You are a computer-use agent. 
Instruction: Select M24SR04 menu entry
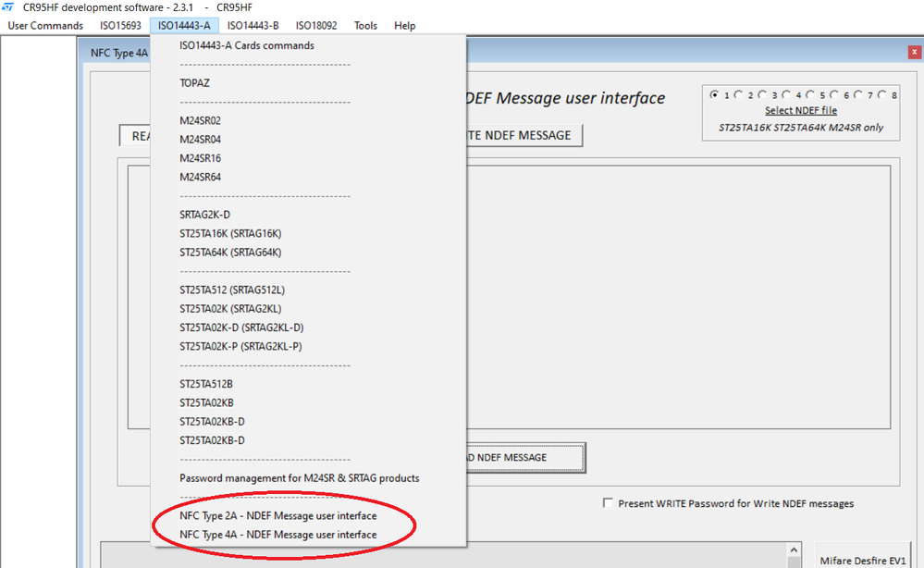(x=308, y=140)
